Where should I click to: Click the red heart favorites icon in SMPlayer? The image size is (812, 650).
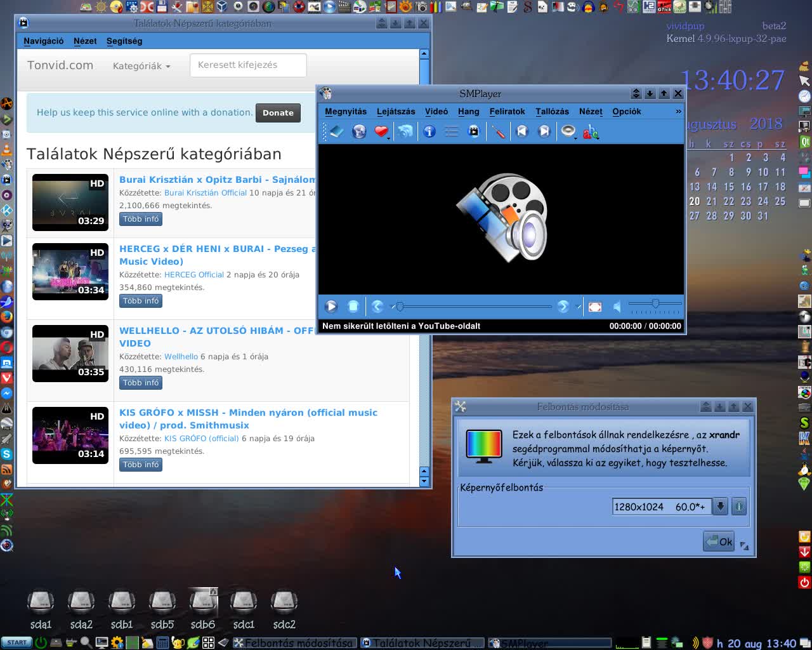pos(381,131)
